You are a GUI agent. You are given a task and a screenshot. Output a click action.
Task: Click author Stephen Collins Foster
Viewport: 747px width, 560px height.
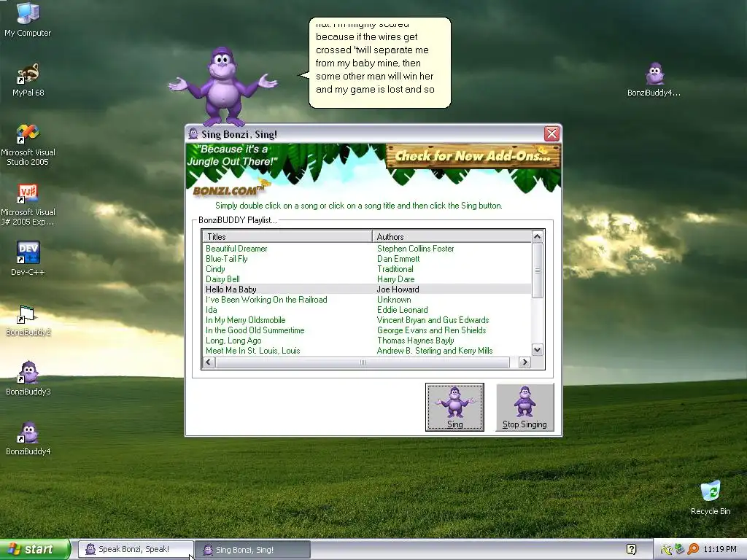pyautogui.click(x=415, y=248)
